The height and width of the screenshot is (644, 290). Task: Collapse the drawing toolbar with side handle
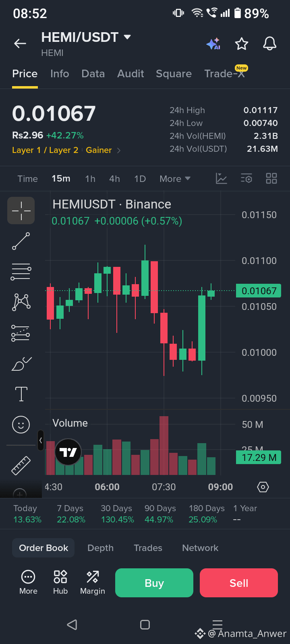(x=41, y=440)
